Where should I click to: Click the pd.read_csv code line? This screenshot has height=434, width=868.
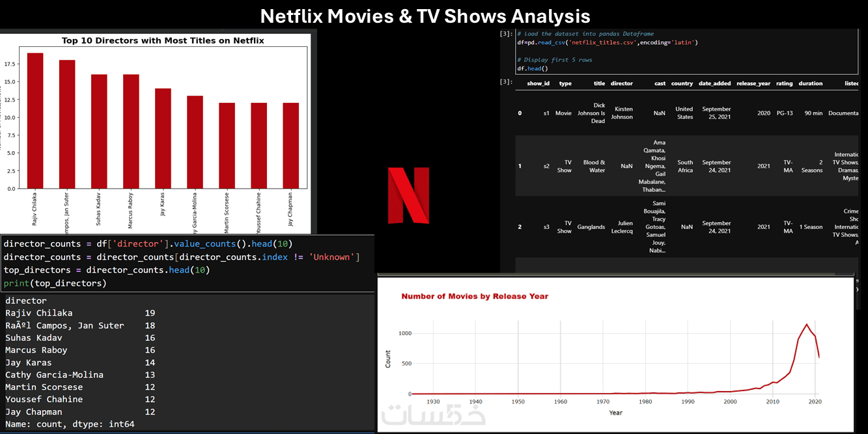click(608, 42)
